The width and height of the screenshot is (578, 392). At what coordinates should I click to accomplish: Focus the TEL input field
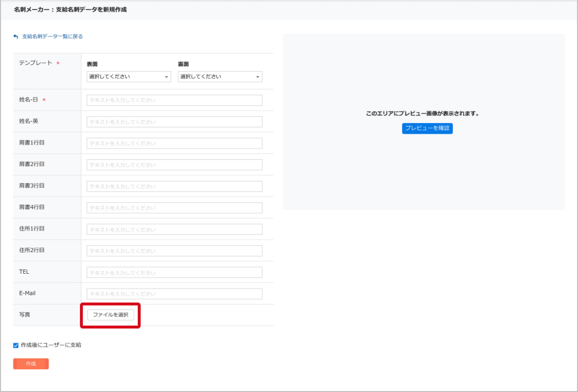click(174, 272)
